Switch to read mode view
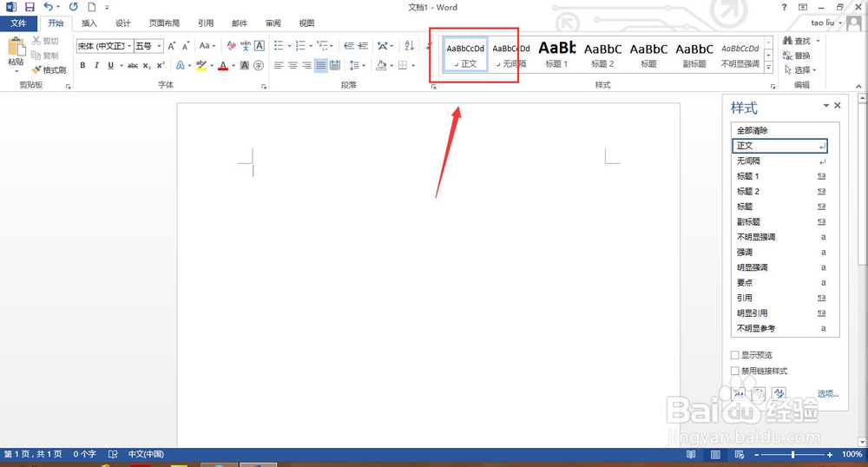The height and width of the screenshot is (467, 868). [691, 454]
